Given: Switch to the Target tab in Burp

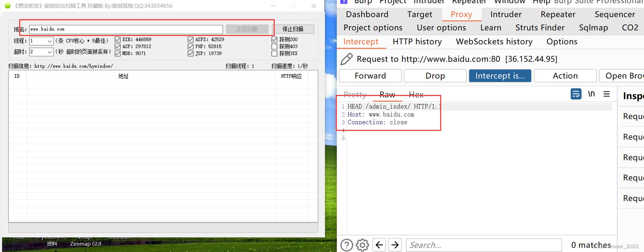Looking at the screenshot, I should click(420, 14).
